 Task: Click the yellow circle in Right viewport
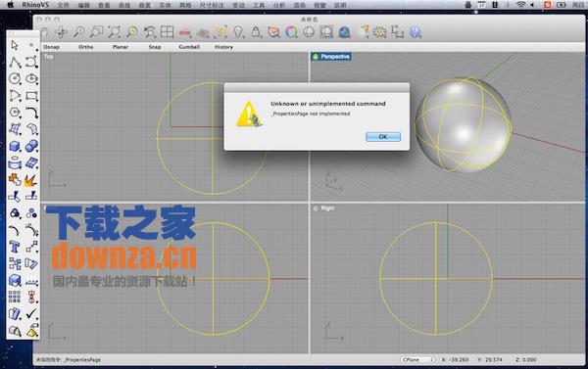point(436,279)
